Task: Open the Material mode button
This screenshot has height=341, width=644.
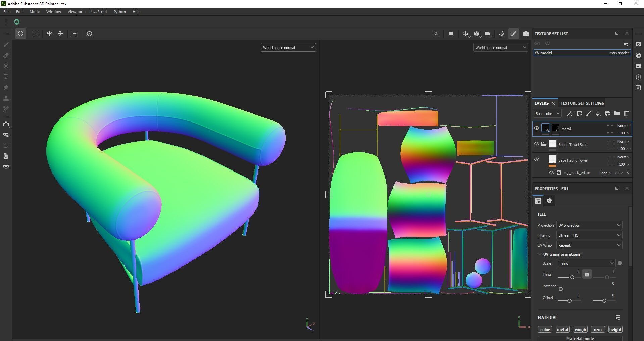Action: [580, 338]
